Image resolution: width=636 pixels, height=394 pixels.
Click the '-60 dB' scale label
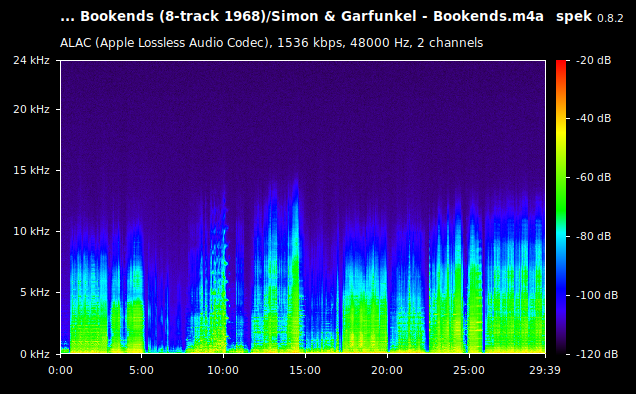pyautogui.click(x=593, y=177)
